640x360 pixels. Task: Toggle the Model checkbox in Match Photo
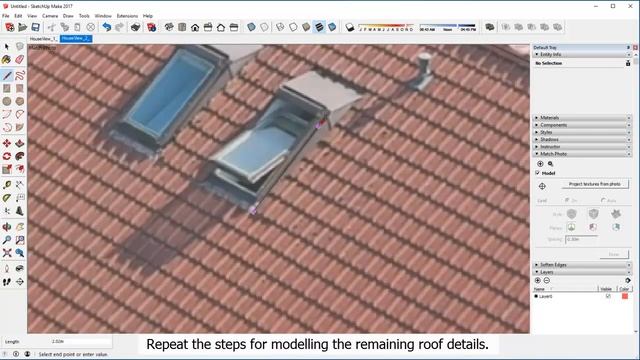tap(538, 173)
